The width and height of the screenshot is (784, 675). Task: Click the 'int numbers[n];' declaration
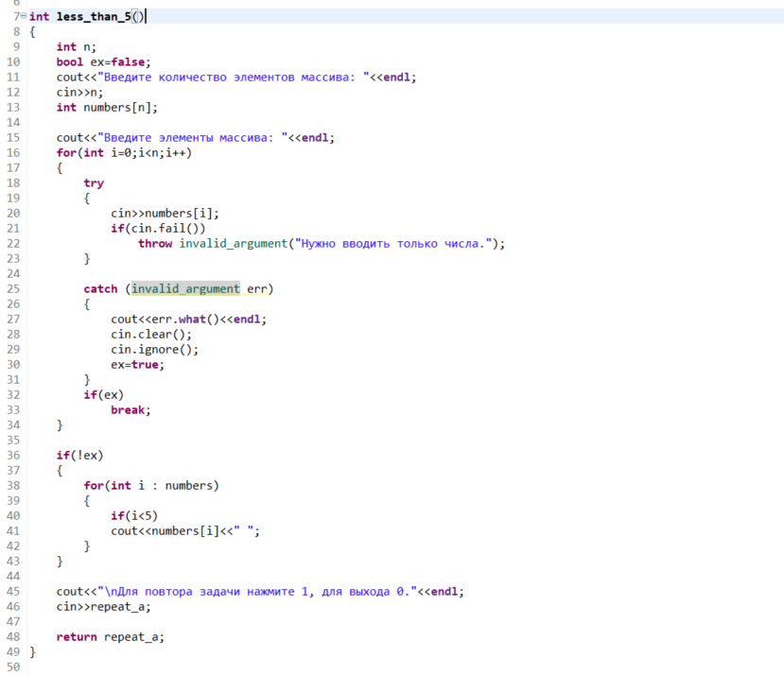[107, 108]
